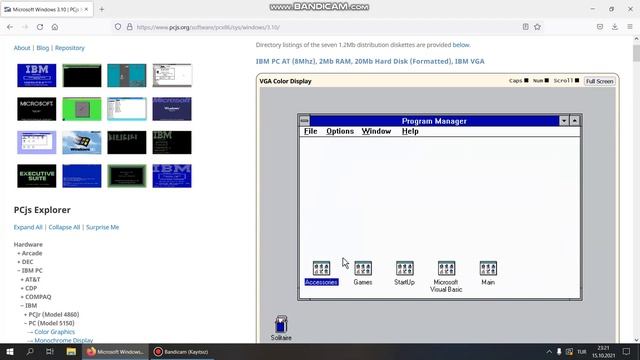640x360 pixels.
Task: Open the Windows flag logo thumbnail
Action: click(x=82, y=142)
